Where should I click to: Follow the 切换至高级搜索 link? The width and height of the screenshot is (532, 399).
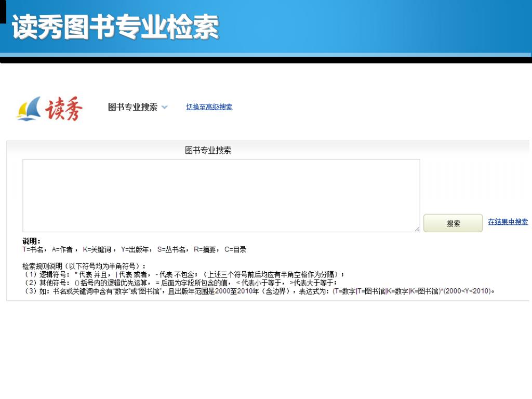click(209, 107)
